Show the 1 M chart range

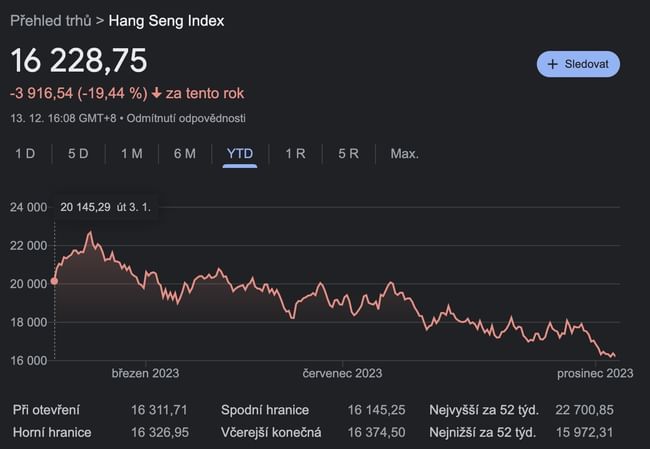(131, 153)
